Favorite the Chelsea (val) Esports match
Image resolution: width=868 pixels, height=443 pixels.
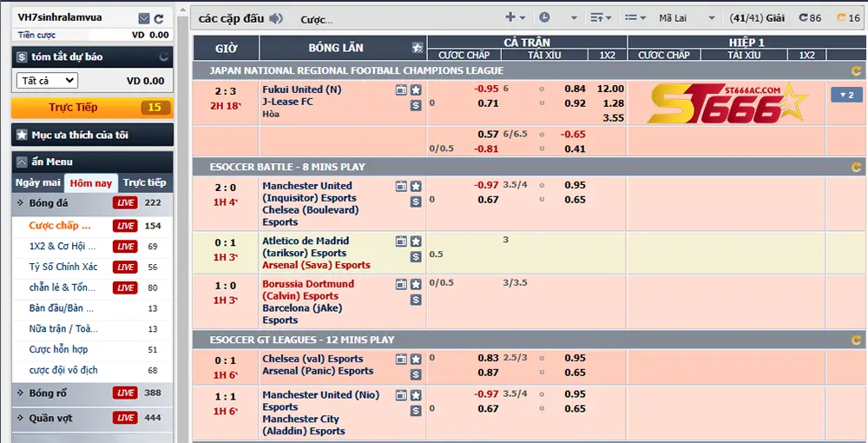[416, 360]
